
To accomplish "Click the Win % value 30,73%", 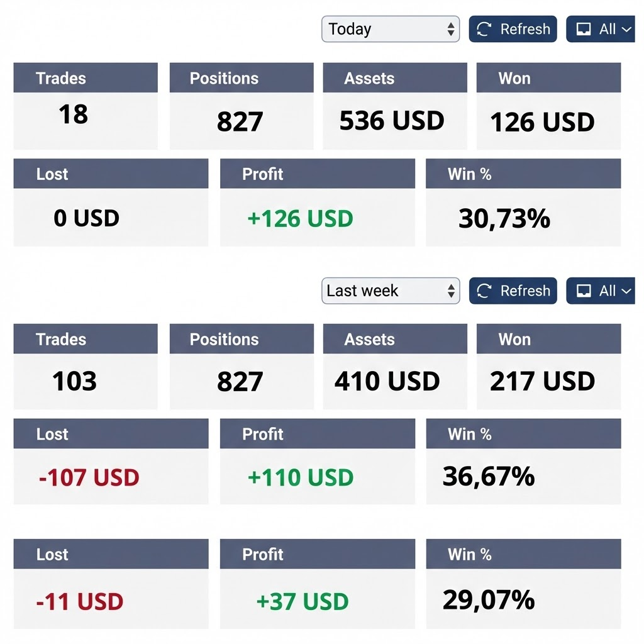I will 504,218.
